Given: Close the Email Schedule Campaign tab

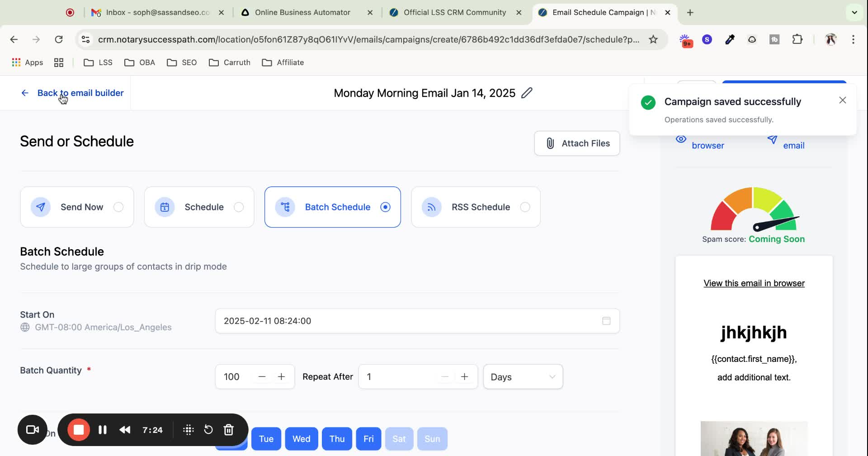Looking at the screenshot, I should 668,13.
